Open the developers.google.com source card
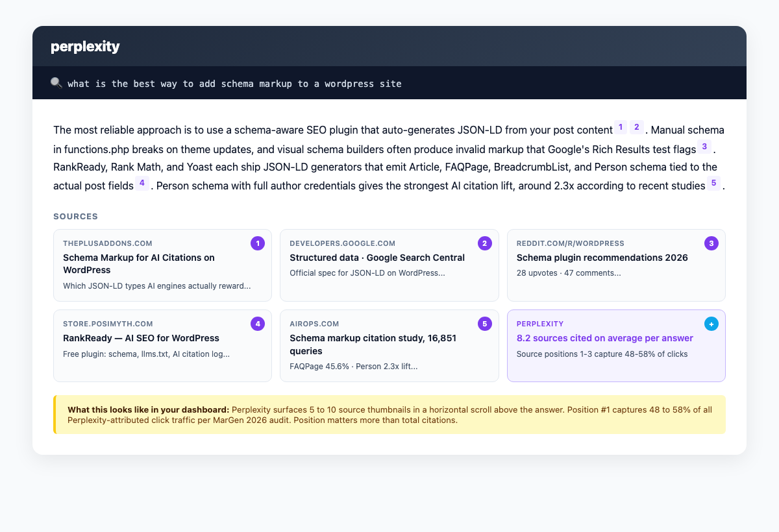 pyautogui.click(x=389, y=265)
